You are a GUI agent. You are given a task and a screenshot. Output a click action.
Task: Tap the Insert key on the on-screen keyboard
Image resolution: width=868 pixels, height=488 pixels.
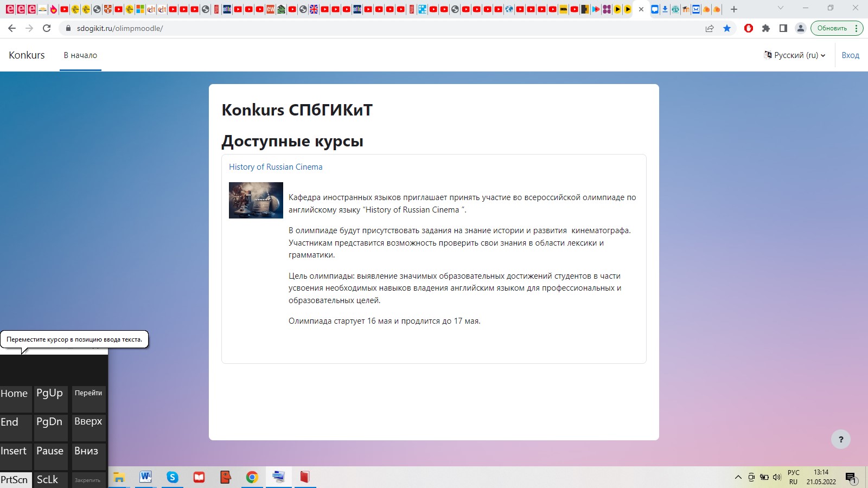(x=15, y=457)
